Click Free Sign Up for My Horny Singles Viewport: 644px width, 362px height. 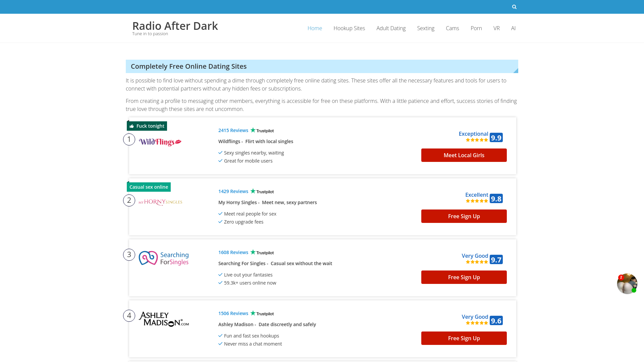[464, 216]
